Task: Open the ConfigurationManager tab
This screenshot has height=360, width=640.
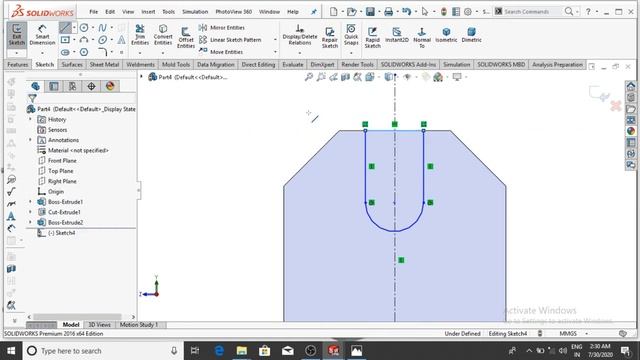Action: pyautogui.click(x=72, y=86)
